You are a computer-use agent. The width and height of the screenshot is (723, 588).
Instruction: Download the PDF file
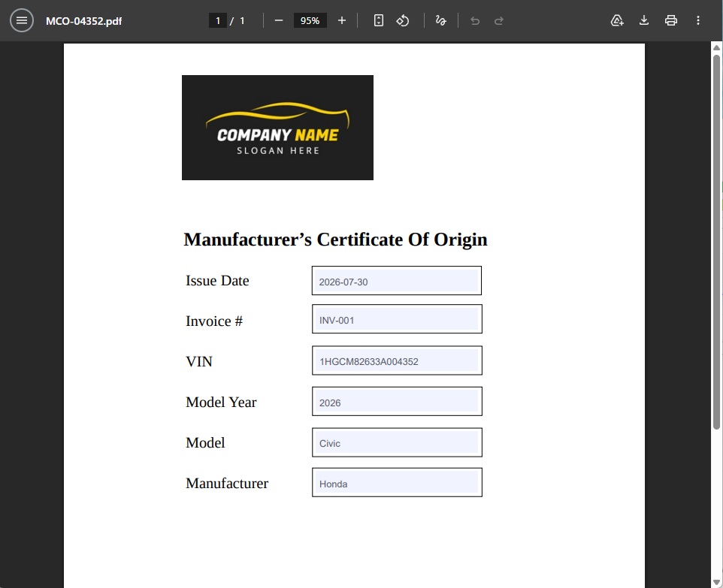point(644,21)
